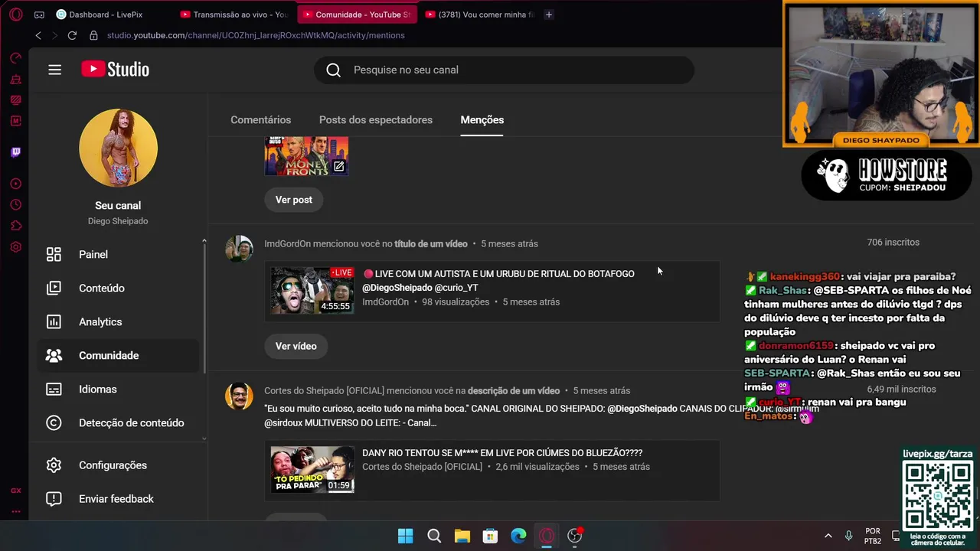Click Cortes do Sheipado channel avatar
Viewport: 980px width, 551px height.
(x=239, y=396)
